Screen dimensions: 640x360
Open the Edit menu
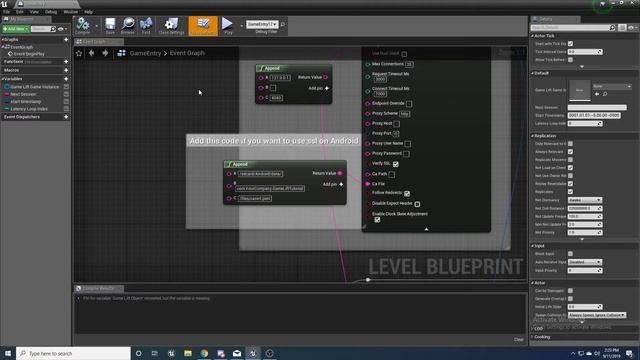(x=19, y=12)
